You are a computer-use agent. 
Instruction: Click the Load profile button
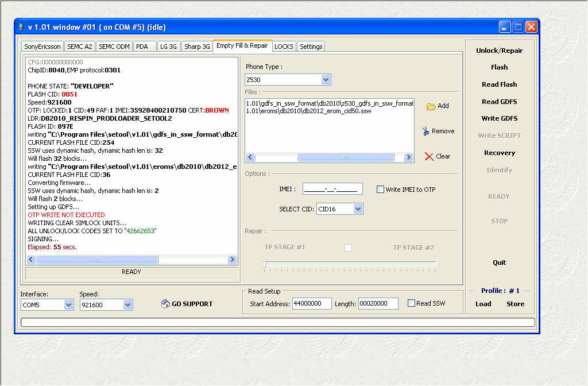[x=483, y=304]
